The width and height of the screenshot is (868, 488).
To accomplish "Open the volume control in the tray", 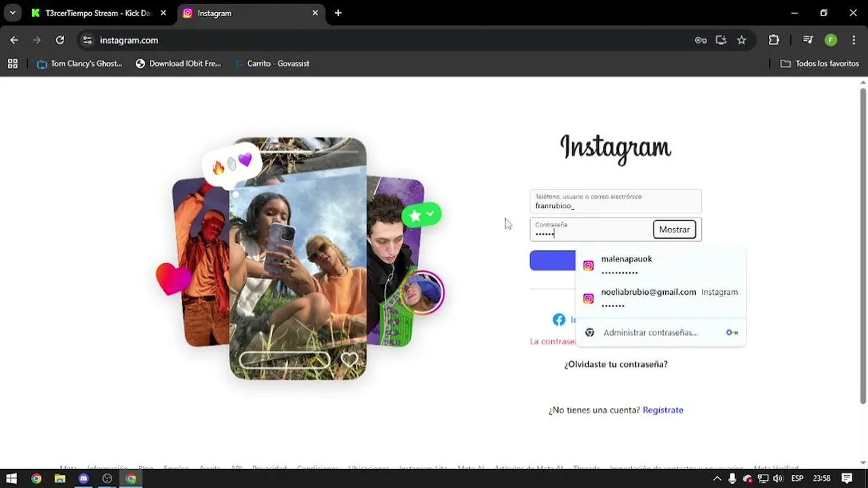I will pyautogui.click(x=778, y=479).
